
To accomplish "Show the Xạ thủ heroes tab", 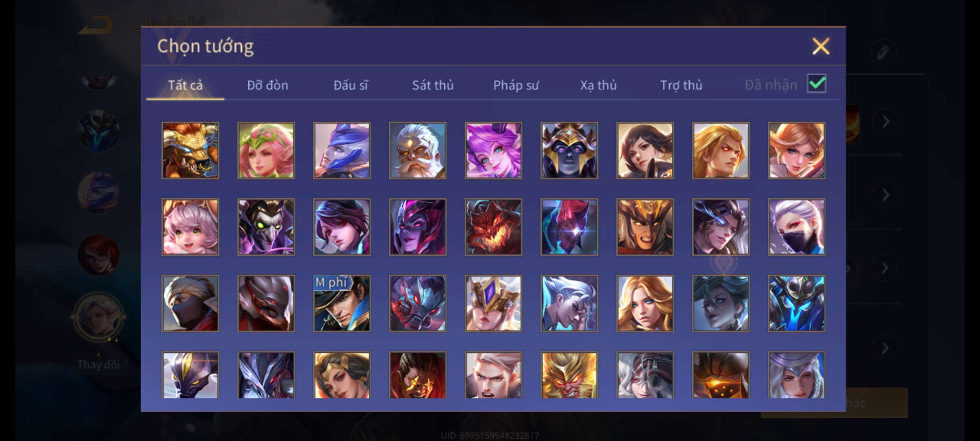I will pos(598,85).
